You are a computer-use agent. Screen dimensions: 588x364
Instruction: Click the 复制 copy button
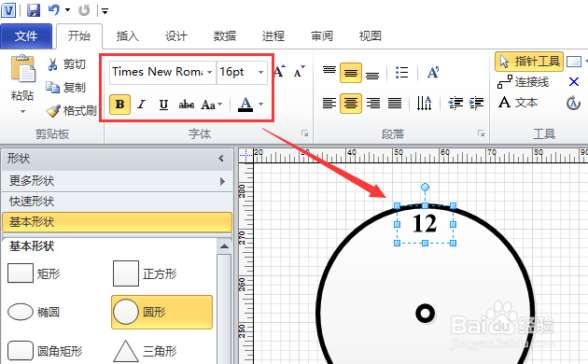tap(65, 88)
